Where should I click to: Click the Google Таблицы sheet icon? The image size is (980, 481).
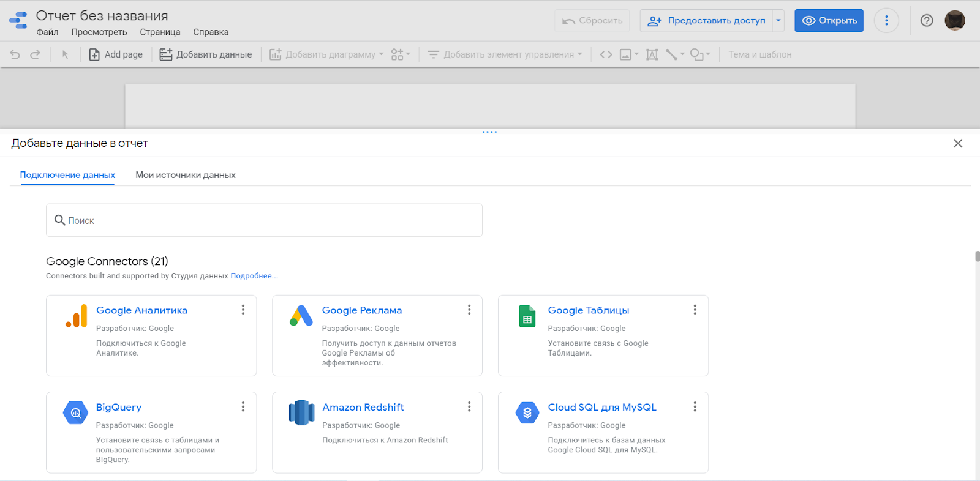coord(527,316)
